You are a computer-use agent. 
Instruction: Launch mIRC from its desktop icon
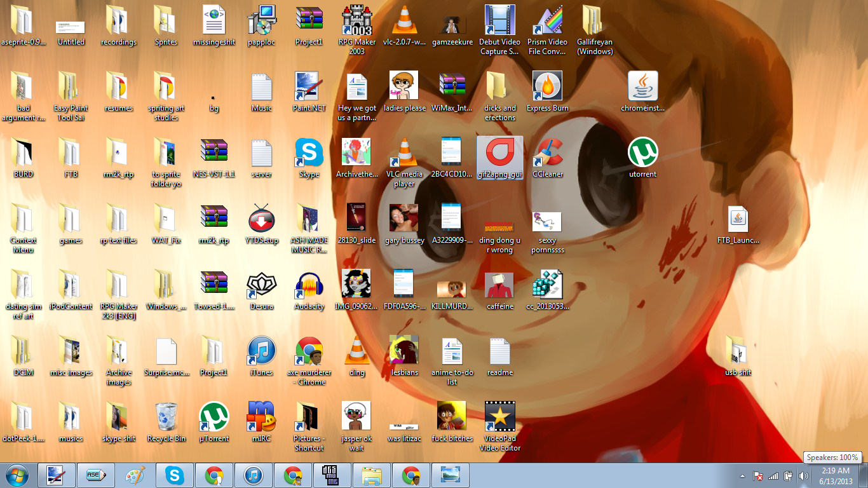pyautogui.click(x=261, y=417)
